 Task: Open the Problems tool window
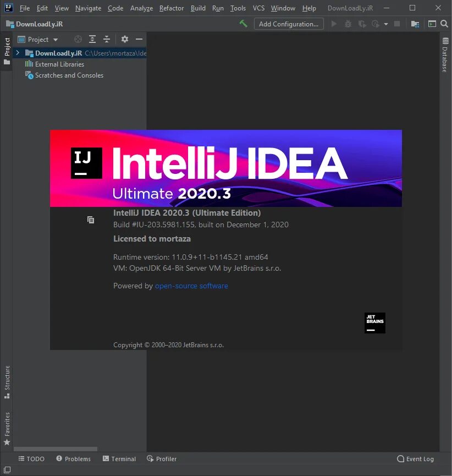[74, 459]
